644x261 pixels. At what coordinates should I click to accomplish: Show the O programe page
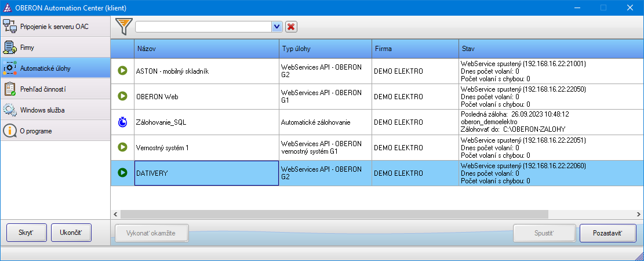click(56, 131)
